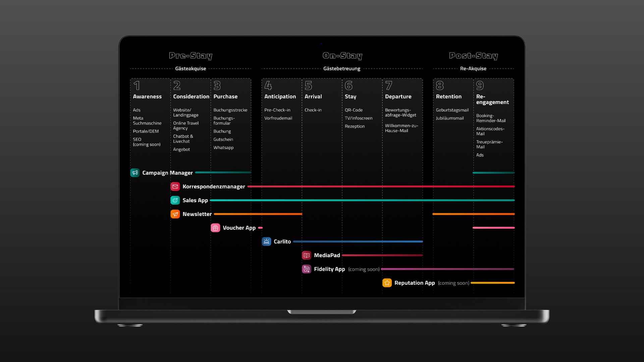Click the Awareness stage title
The height and width of the screenshot is (362, 644).
point(147,97)
